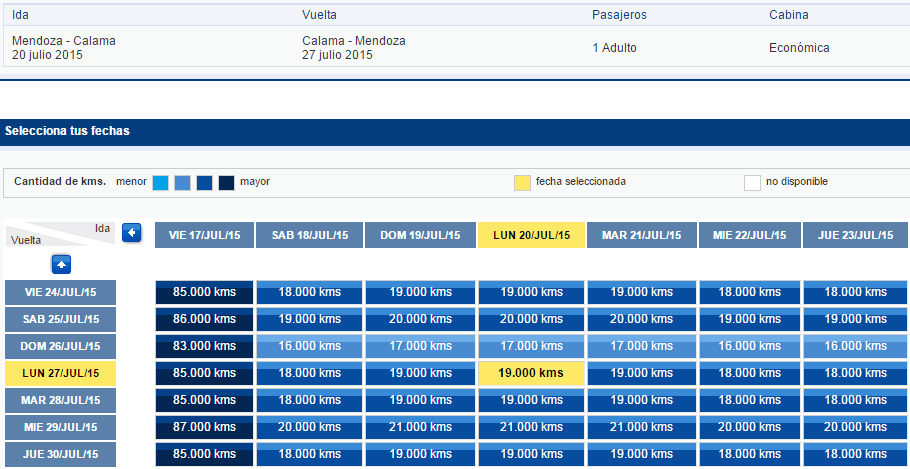
Task: Select departure column JUE 23/JUL/15
Action: tap(856, 235)
